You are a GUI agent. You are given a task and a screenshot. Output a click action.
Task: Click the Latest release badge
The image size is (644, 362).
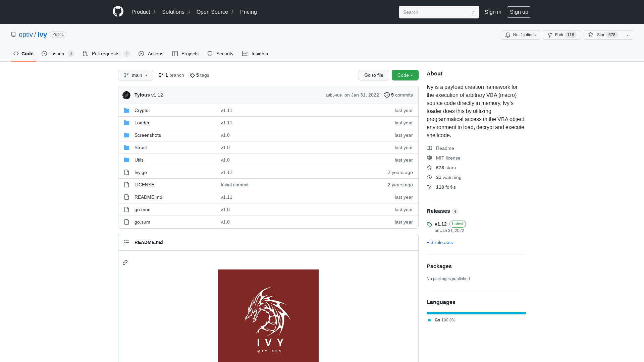click(458, 224)
